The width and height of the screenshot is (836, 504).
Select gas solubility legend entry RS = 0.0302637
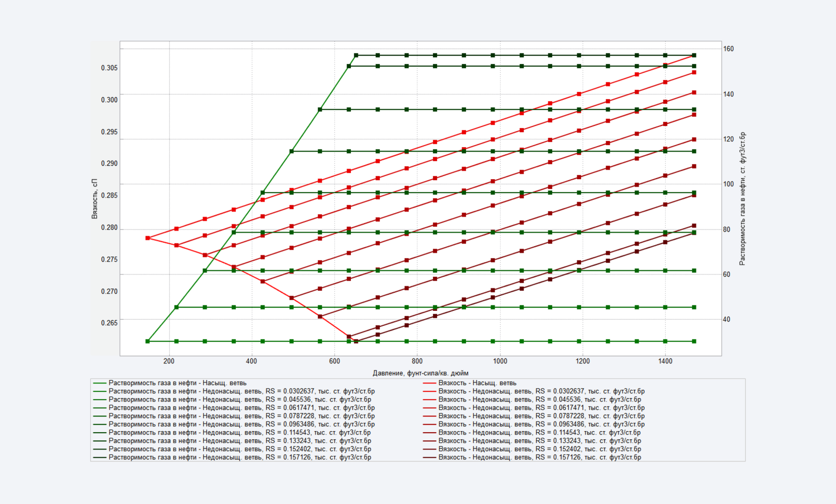(233, 391)
